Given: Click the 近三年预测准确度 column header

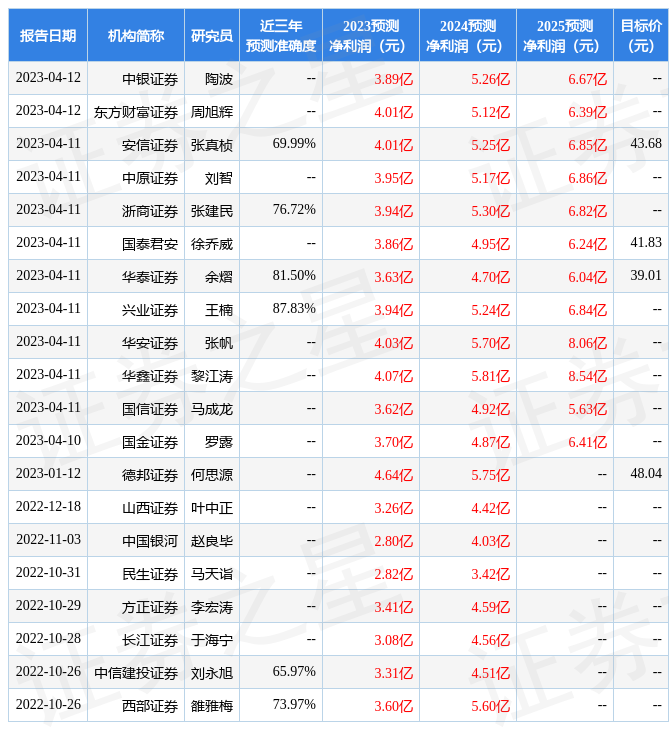Looking at the screenshot, I should (281, 35).
